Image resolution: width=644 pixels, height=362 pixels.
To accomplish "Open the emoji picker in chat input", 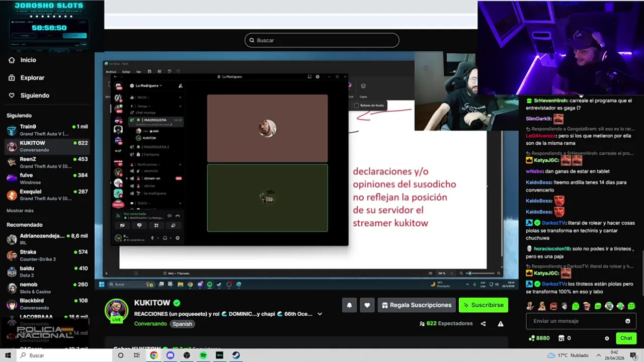I will point(627,321).
